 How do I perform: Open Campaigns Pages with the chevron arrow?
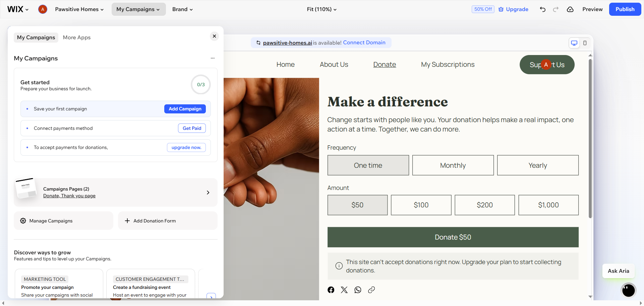point(208,192)
